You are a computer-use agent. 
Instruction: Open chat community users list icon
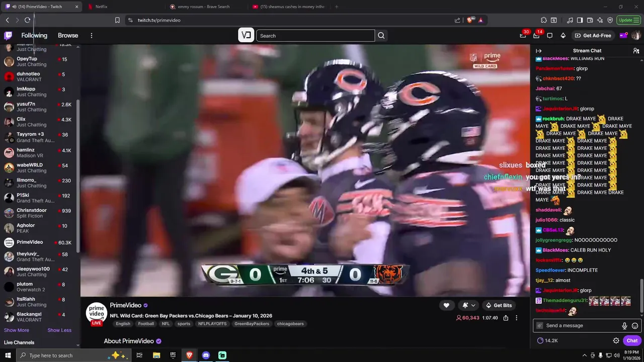[636, 51]
